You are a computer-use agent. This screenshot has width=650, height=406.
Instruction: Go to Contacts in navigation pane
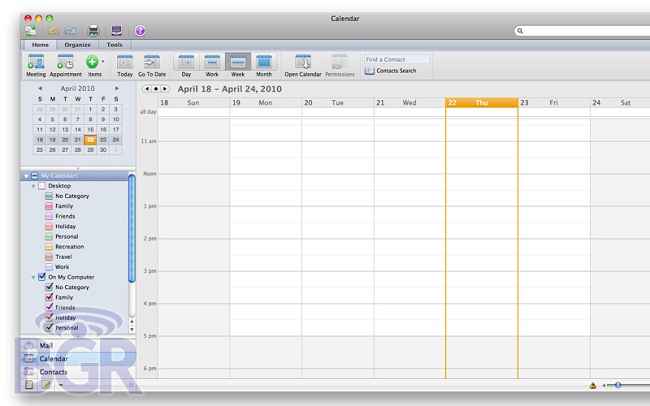[78, 372]
